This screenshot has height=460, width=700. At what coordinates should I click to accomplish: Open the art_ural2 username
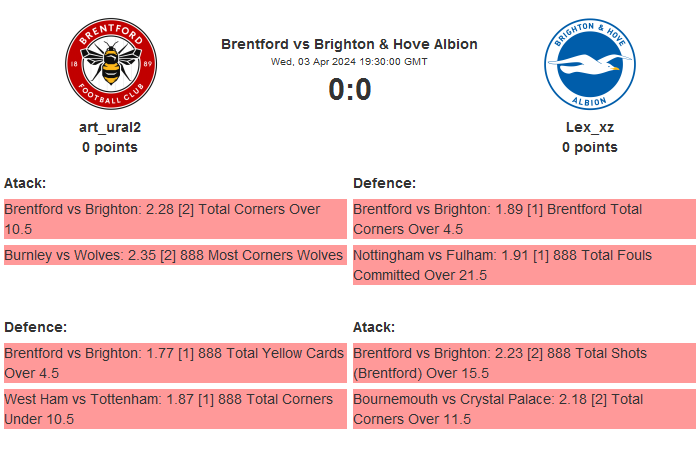(x=110, y=127)
